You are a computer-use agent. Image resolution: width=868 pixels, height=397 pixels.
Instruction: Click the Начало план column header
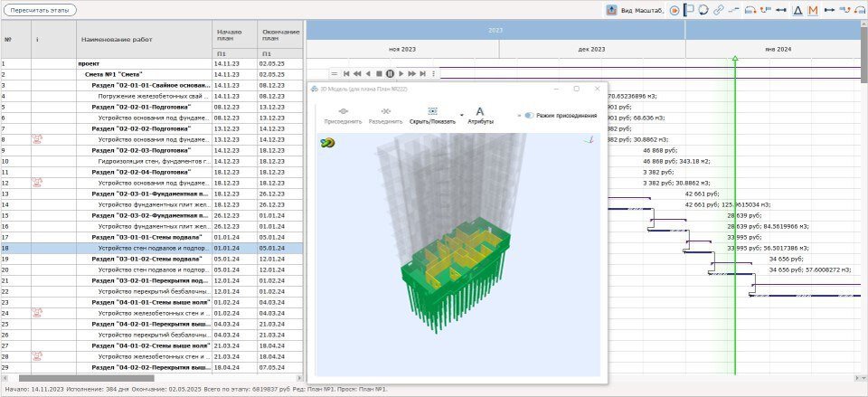coord(230,34)
